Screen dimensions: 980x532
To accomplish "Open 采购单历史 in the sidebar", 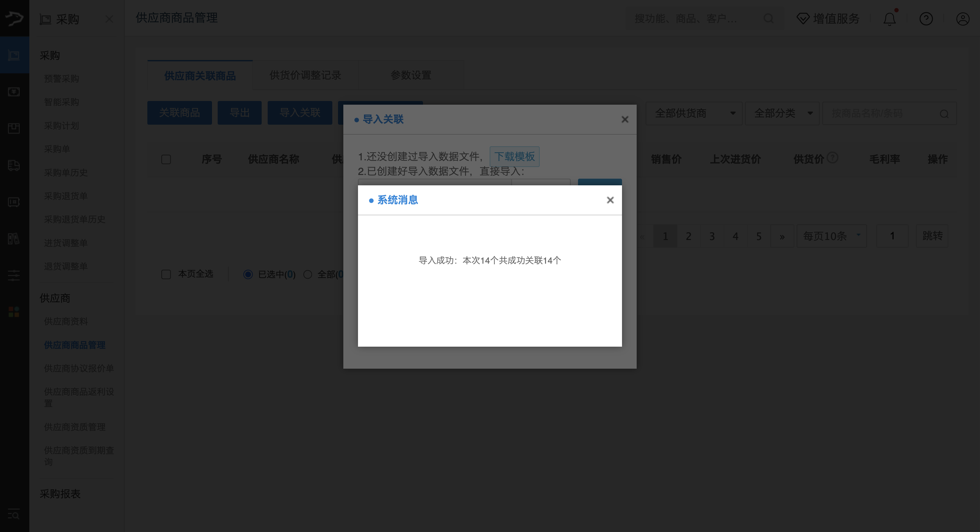I will (x=66, y=172).
